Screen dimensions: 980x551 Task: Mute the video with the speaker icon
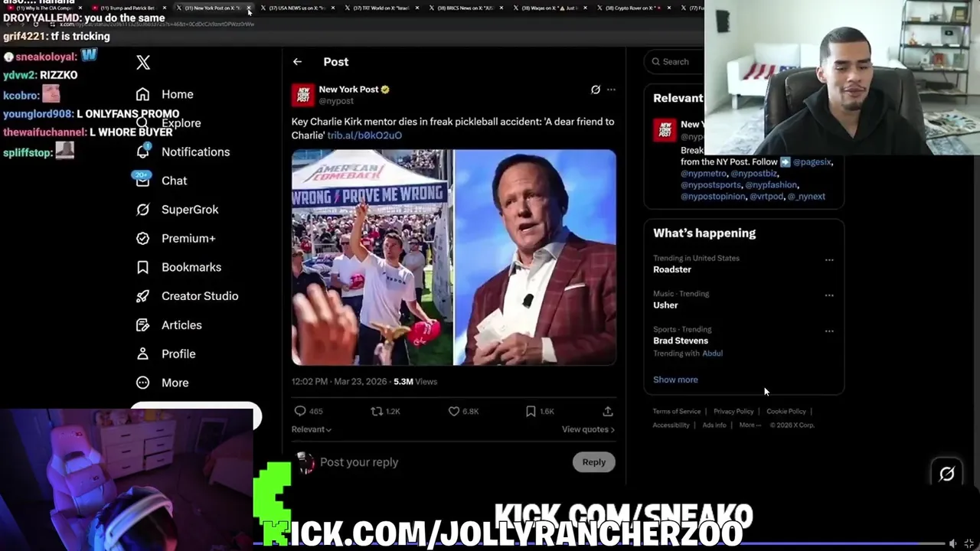click(953, 543)
